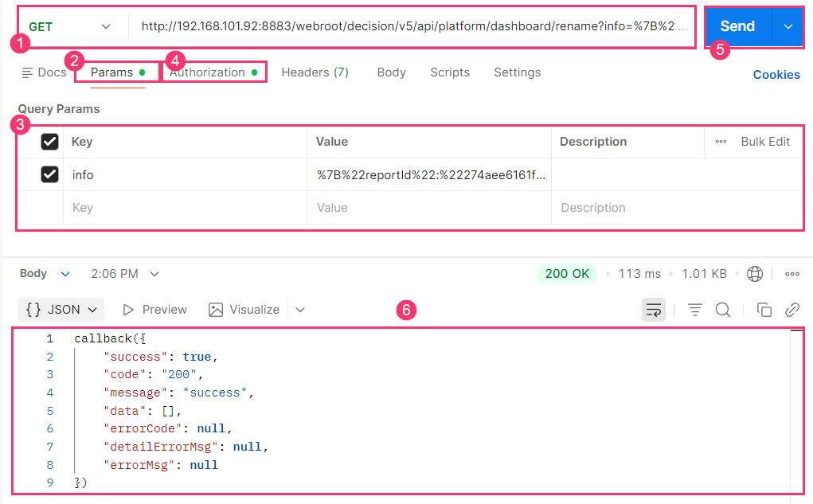This screenshot has width=813, height=504.
Task: Search within the response body
Action: click(723, 310)
